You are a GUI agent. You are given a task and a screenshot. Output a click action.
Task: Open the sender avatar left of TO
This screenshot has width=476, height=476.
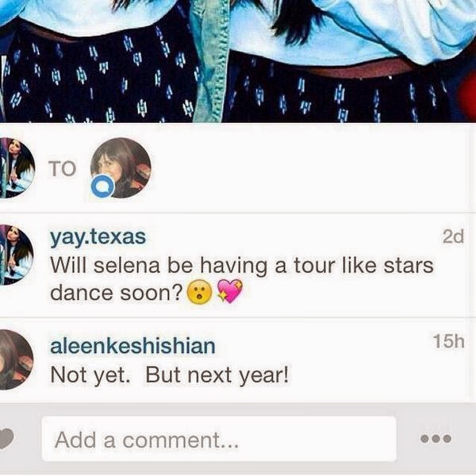[16, 168]
